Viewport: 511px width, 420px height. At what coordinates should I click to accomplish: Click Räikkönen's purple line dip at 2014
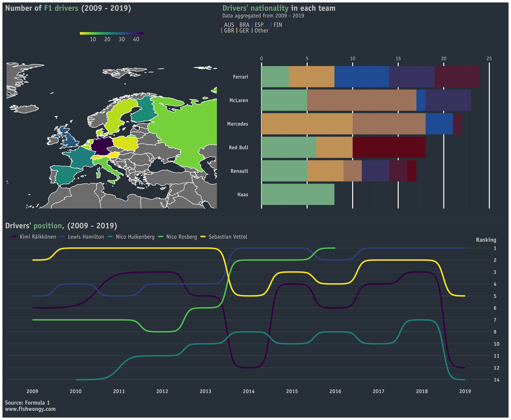pos(249,368)
